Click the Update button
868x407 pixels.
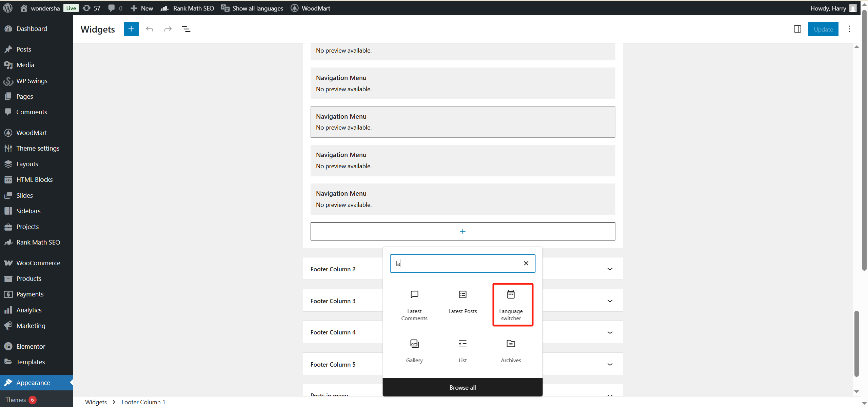click(823, 29)
